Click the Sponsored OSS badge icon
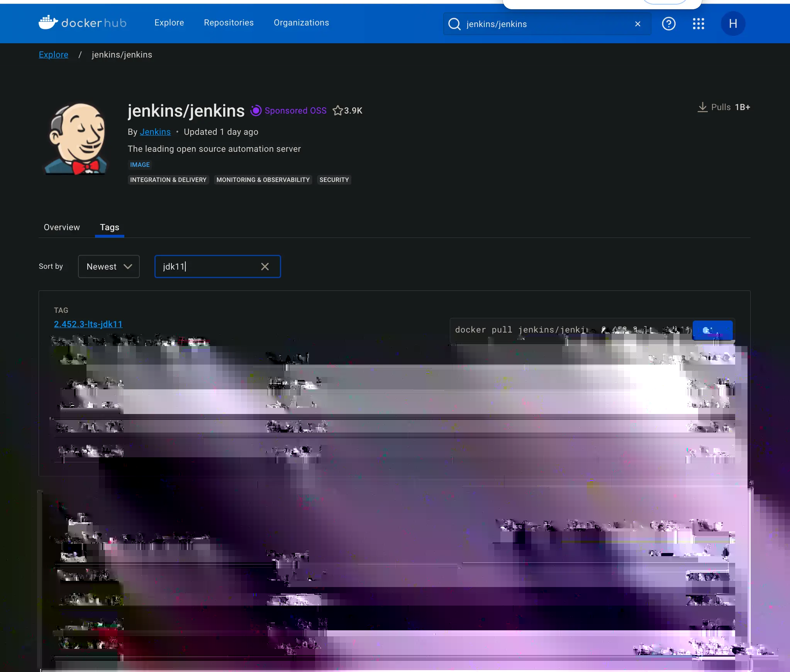The width and height of the screenshot is (790, 672). point(256,111)
